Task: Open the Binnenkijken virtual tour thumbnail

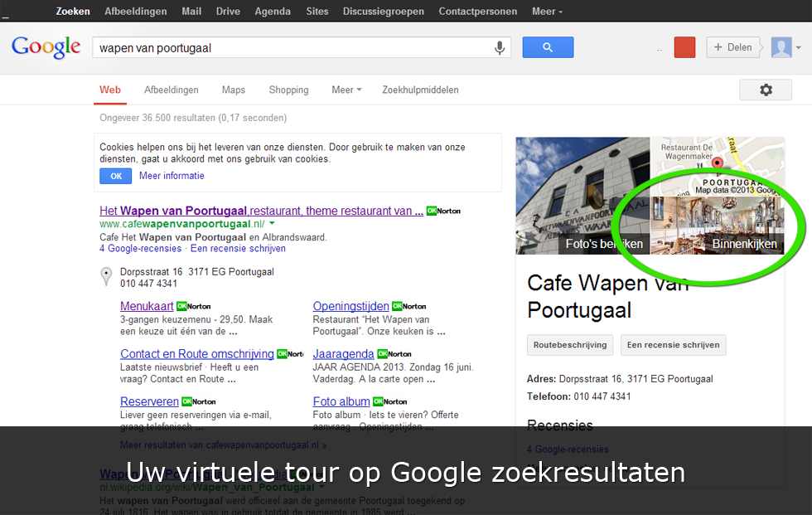Action: pyautogui.click(x=718, y=226)
